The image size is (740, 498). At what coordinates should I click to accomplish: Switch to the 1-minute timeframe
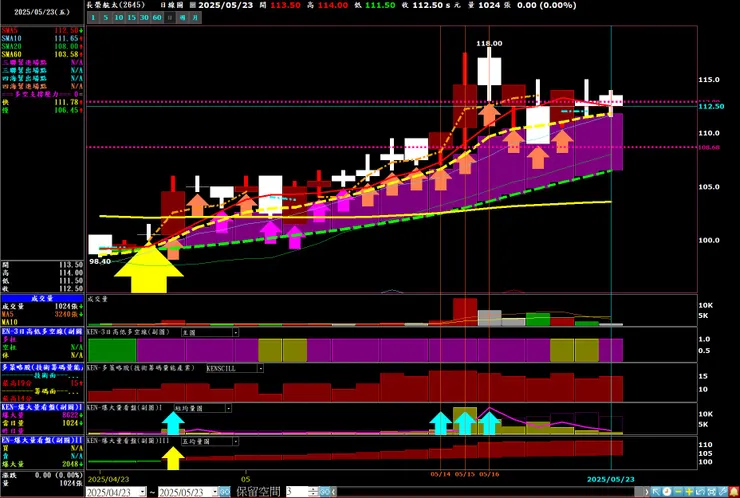click(x=93, y=17)
